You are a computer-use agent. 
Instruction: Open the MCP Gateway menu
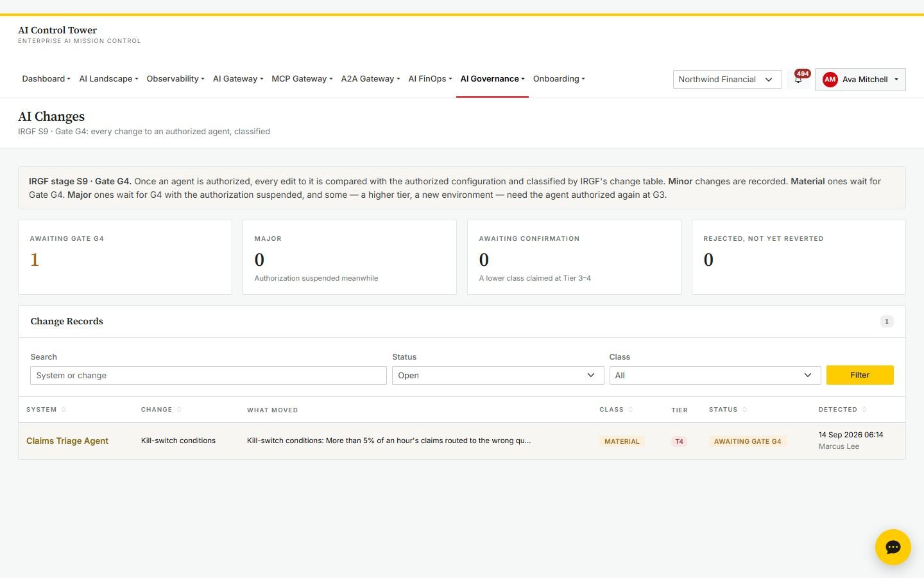[302, 79]
